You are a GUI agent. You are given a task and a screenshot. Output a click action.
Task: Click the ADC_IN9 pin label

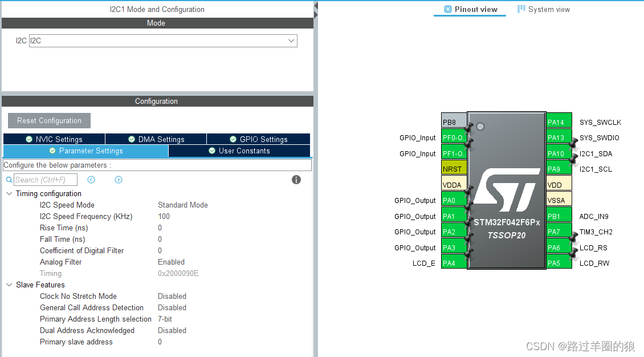[594, 217]
